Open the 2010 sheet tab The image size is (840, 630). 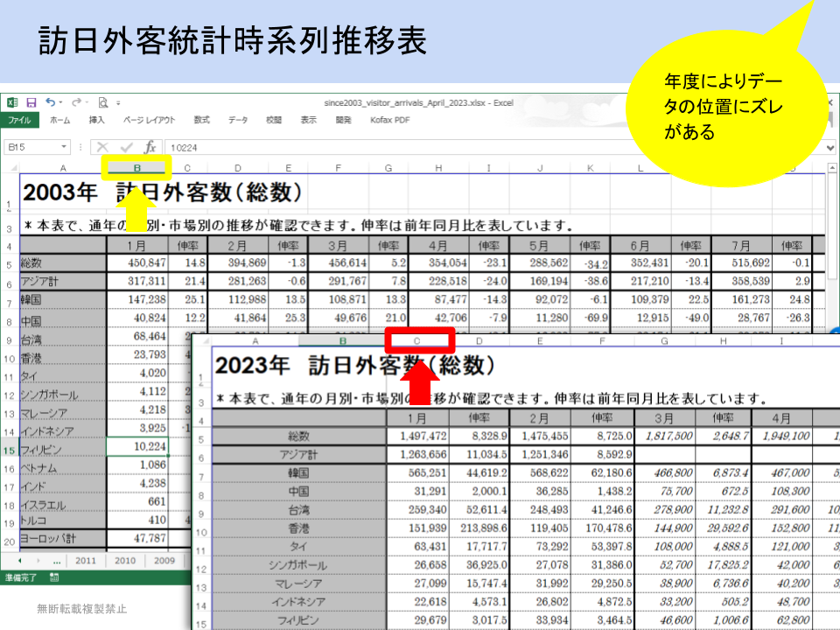(125, 560)
